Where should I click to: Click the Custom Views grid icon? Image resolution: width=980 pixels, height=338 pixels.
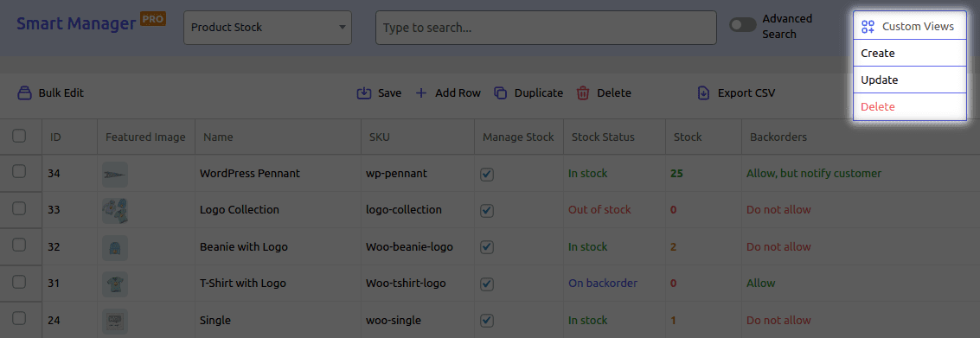(868, 26)
